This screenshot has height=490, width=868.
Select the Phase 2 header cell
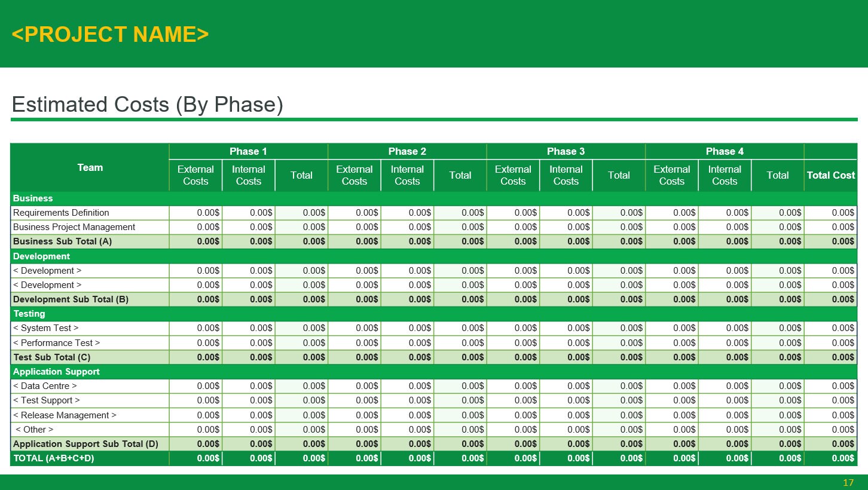pyautogui.click(x=407, y=151)
